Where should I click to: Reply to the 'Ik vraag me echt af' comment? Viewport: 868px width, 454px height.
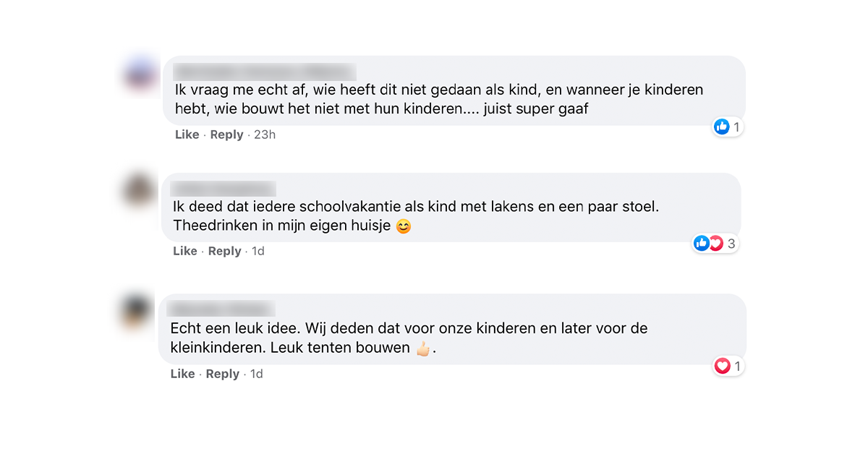226,134
